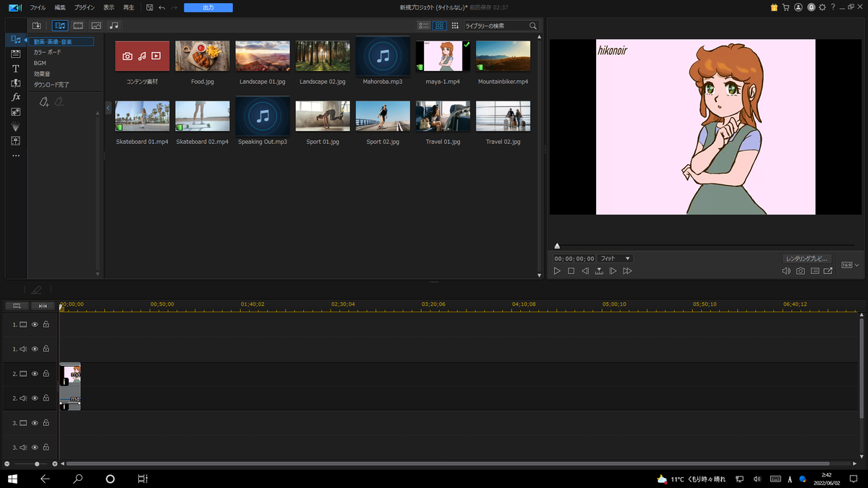This screenshot has height=488, width=868.
Task: Collapse the library side panel arrow
Action: click(x=109, y=108)
